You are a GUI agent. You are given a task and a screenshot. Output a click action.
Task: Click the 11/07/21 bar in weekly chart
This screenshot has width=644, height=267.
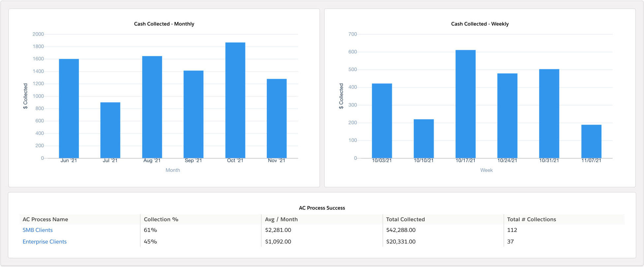[x=591, y=141]
